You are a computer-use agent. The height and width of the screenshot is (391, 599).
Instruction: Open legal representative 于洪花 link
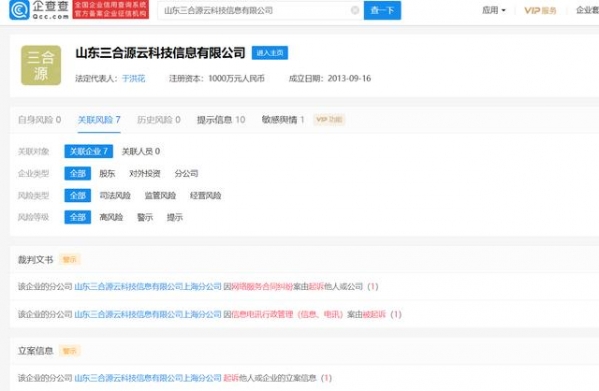[133, 79]
